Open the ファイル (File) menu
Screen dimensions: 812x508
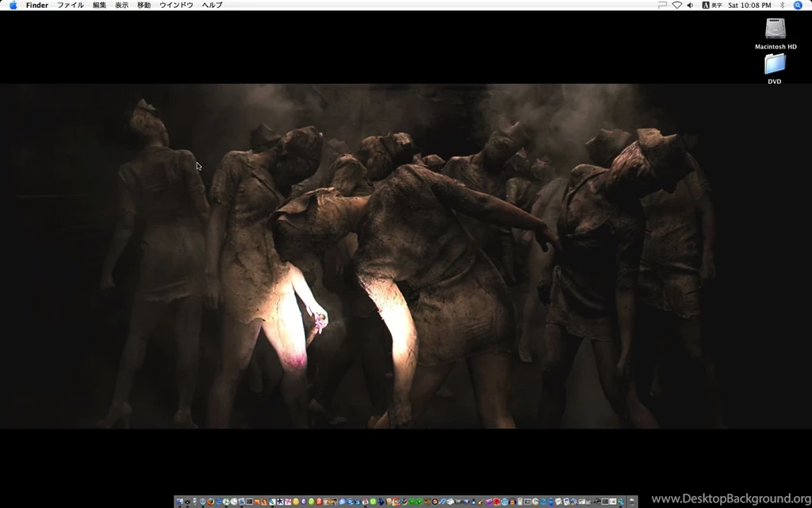coord(70,5)
